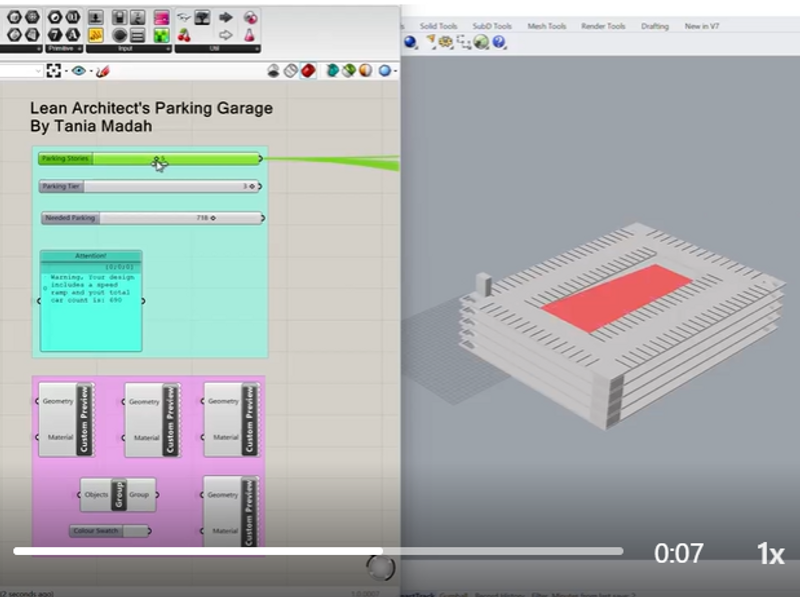The height and width of the screenshot is (597, 800).
Task: Open the Input tab drop-down arrow
Action: 168,48
